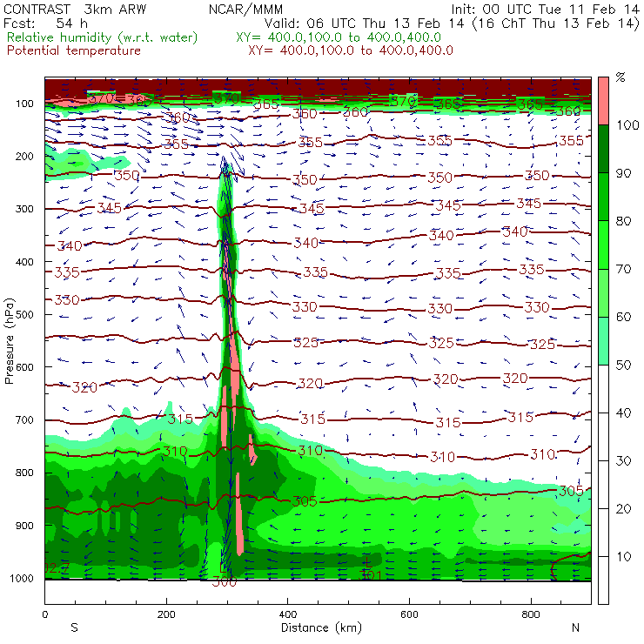
Task: Click the 100 hPa pressure tick label
Action: [x=24, y=104]
